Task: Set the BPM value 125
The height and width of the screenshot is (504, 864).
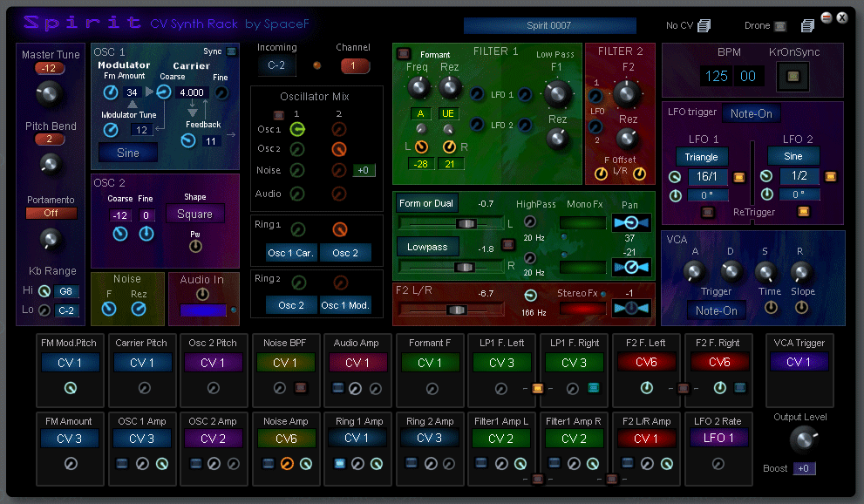Action: click(717, 76)
